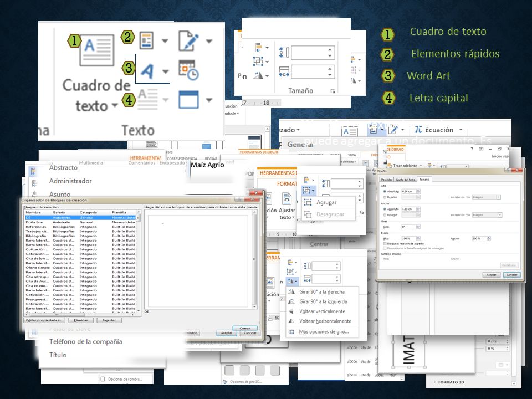
Task: Click the large Cuadro de texto icon
Action: pos(97,49)
